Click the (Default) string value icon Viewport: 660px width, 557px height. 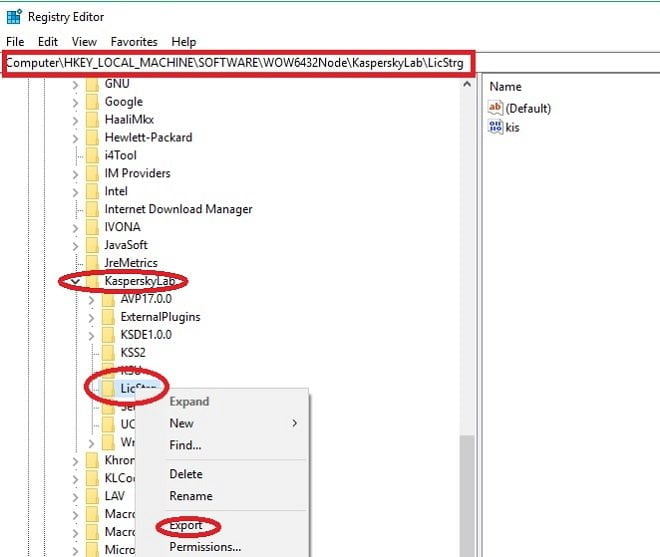coord(495,107)
